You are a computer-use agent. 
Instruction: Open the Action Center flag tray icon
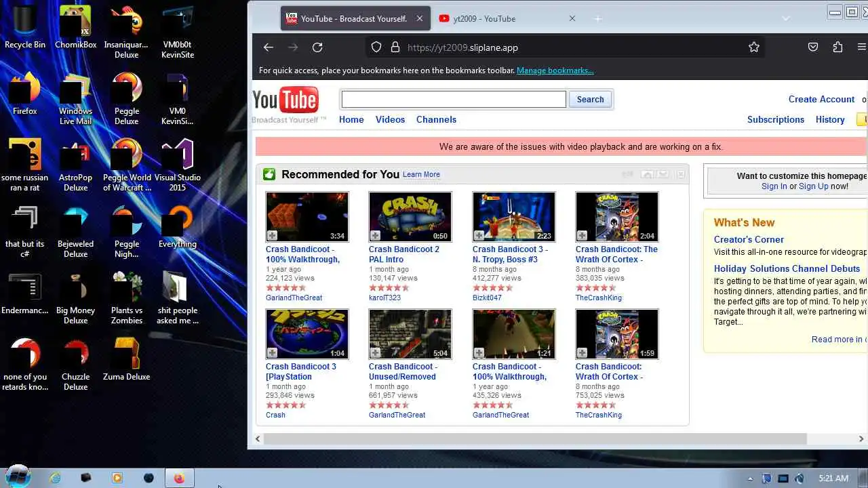point(767,479)
